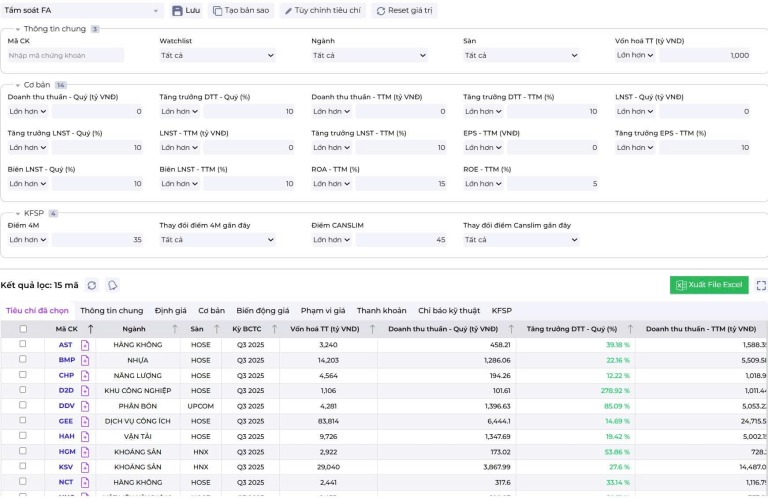This screenshot has width=768, height=498.
Task: Click Xuất File Excel button
Action: coord(709,285)
